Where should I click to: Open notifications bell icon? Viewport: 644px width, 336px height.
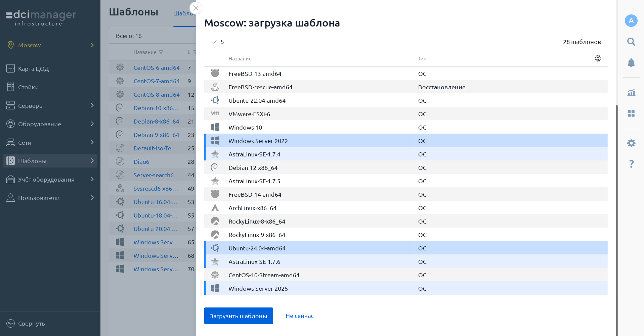[631, 63]
